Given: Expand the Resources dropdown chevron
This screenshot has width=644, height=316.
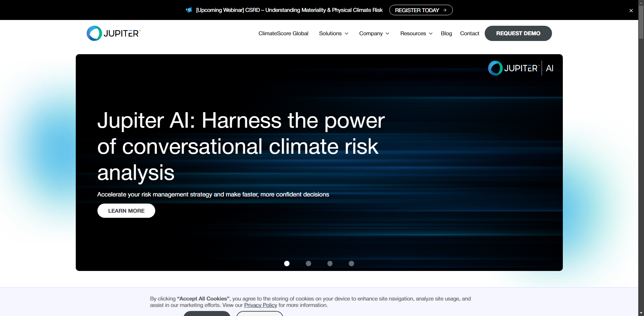Looking at the screenshot, I should [431, 34].
